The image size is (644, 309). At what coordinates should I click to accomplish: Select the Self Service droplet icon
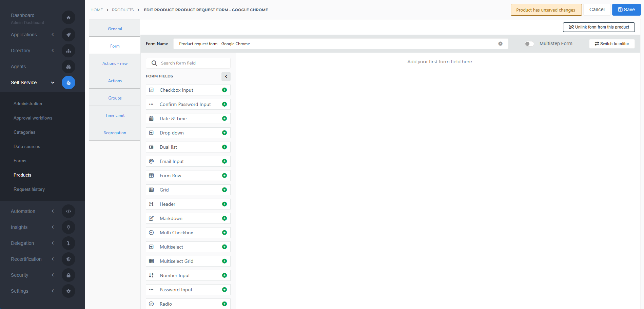pyautogui.click(x=69, y=83)
